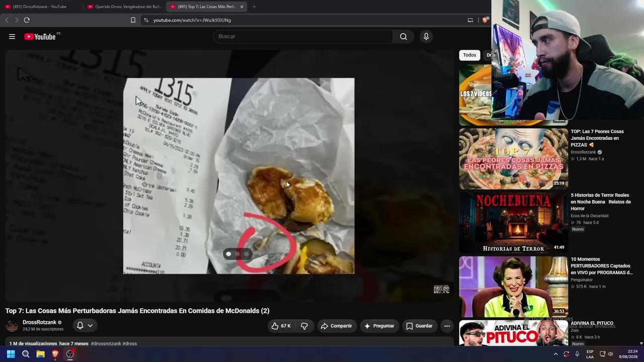
Task: Open the notification bell dropdown for DrossRotzank
Action: coord(84,326)
